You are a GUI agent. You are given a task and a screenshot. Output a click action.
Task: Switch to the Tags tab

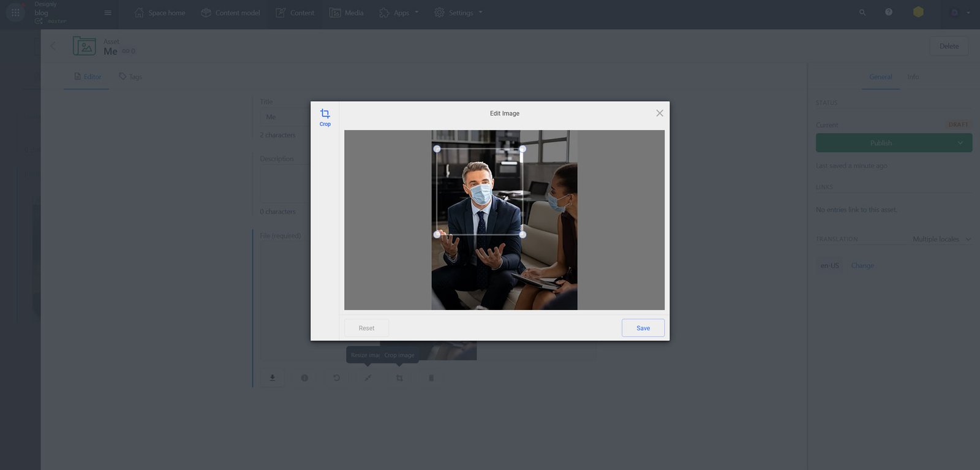click(130, 77)
